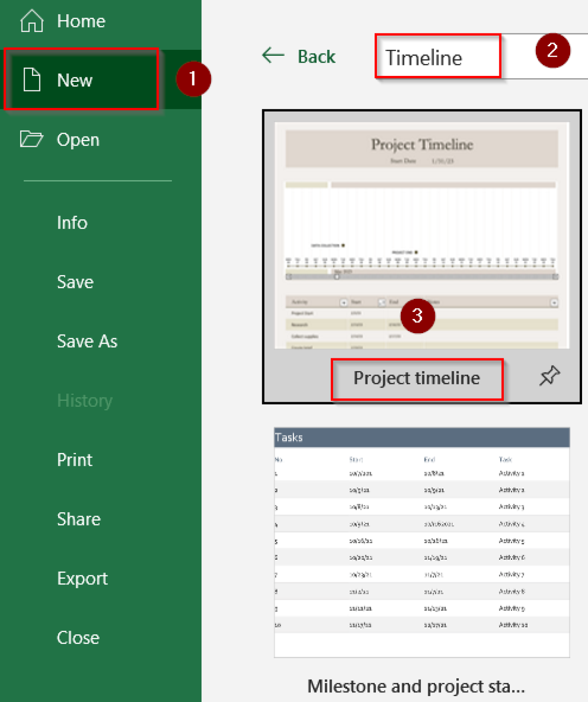Open the Tasks milestone template preview

coord(421,542)
